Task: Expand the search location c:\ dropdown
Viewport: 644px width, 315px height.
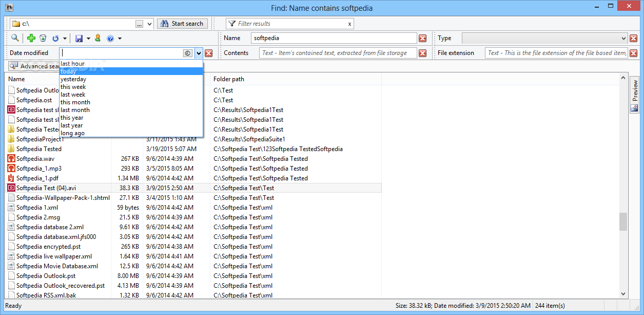Action: click(149, 24)
